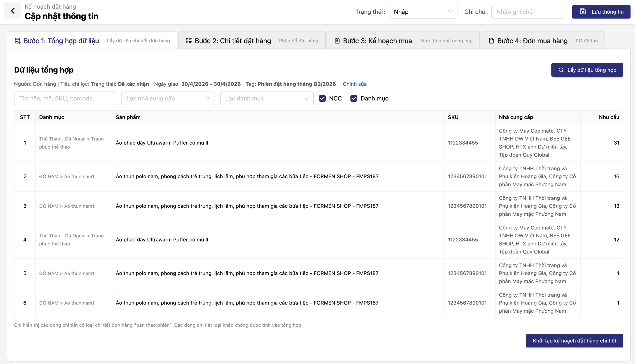Click the clipboard icon of Bước 3 tab

337,41
